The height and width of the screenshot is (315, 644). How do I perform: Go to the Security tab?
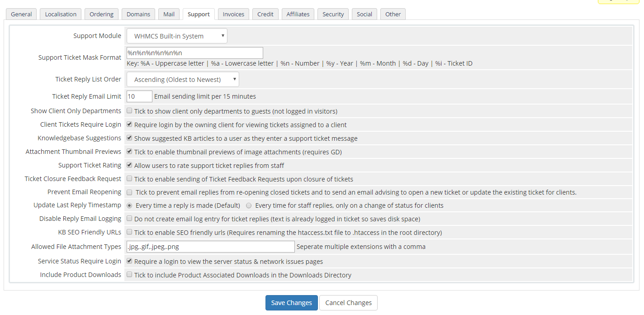333,14
